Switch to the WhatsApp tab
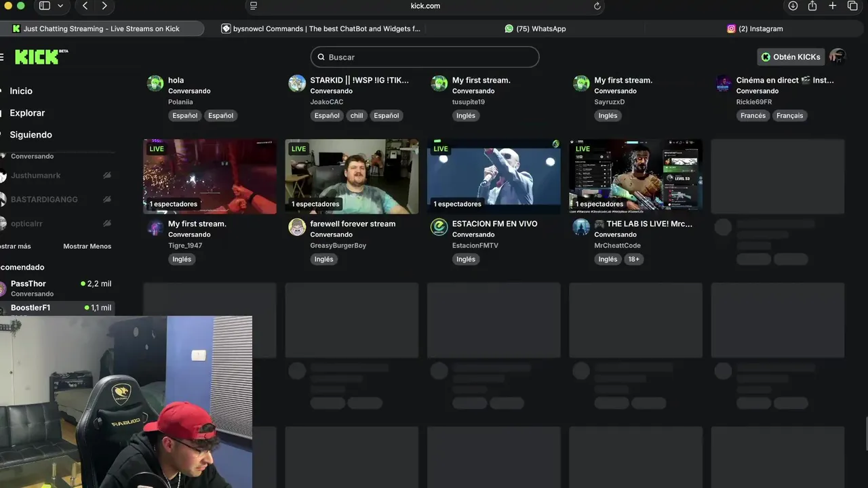Screen dimensions: 868x488 535,28
